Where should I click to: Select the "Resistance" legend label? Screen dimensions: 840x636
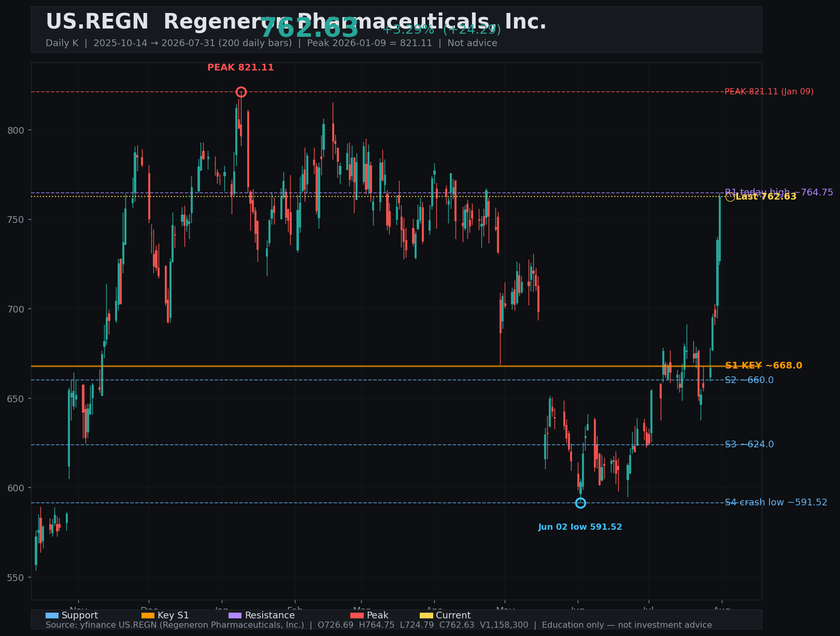click(269, 616)
